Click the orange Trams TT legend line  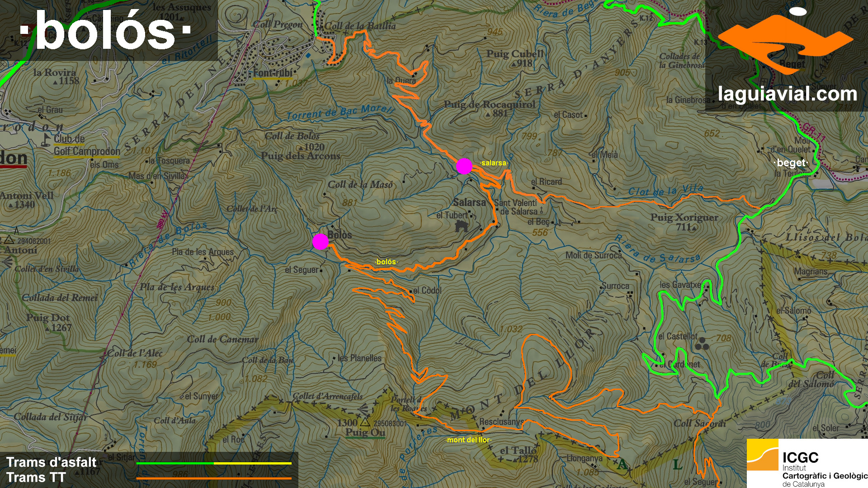tap(214, 478)
